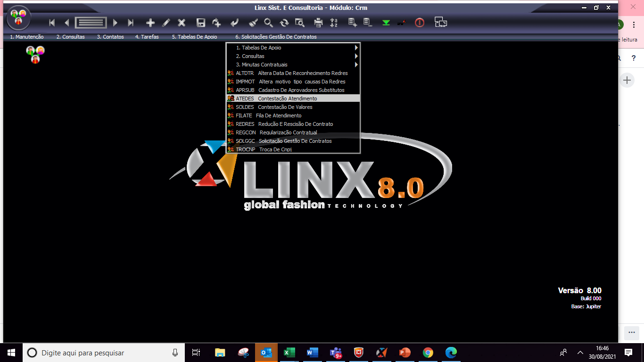644x362 pixels.
Task: Select SOLGGC Solicitação Gestão De Contratos
Action: [x=293, y=141]
